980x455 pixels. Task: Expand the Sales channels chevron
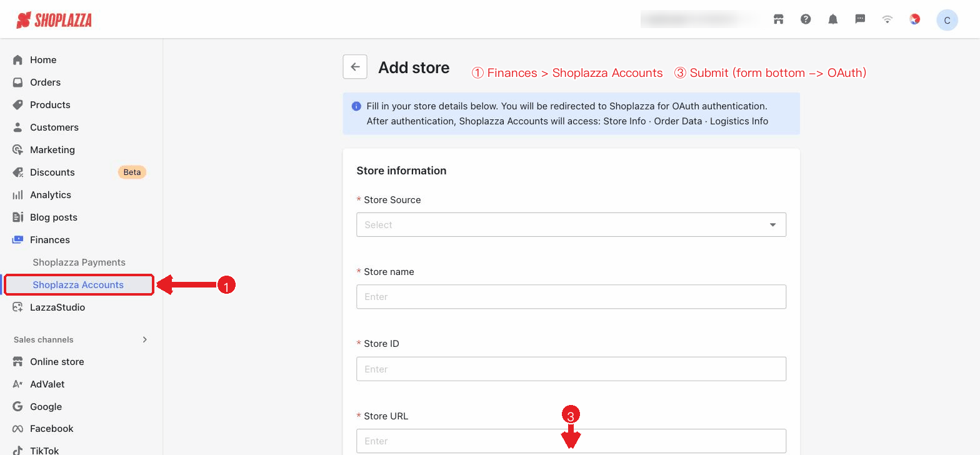[145, 339]
